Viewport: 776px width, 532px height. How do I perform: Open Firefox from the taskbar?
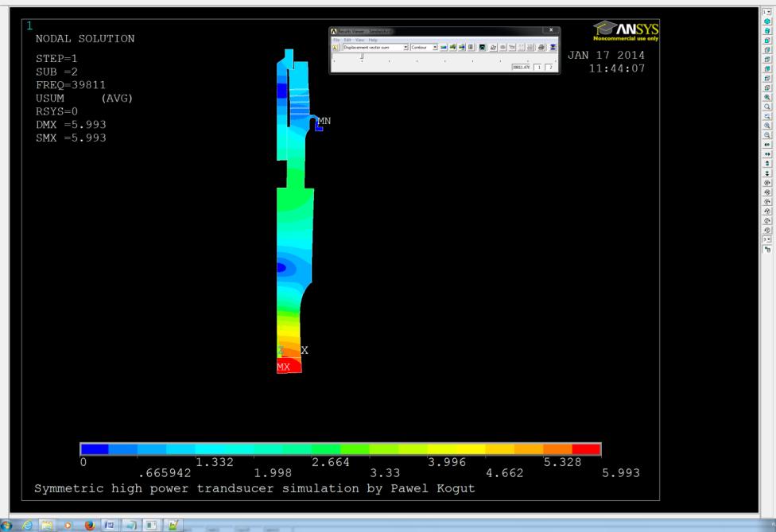tap(89, 526)
